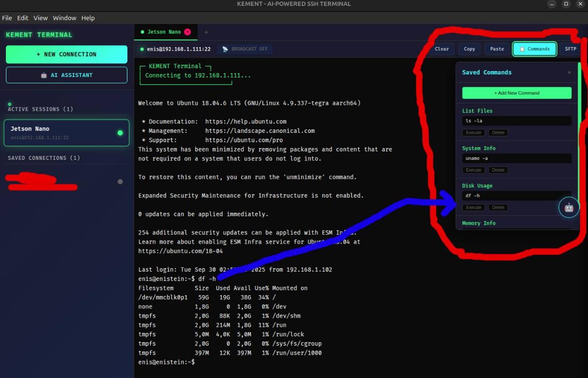Delete the System Info saved command
The image size is (588, 378).
click(x=498, y=170)
